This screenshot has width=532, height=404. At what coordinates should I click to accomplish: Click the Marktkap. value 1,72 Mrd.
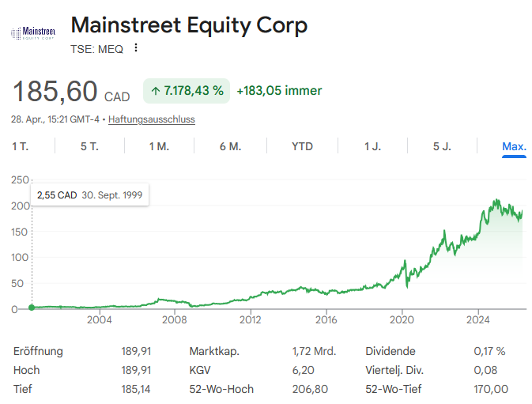tap(314, 351)
